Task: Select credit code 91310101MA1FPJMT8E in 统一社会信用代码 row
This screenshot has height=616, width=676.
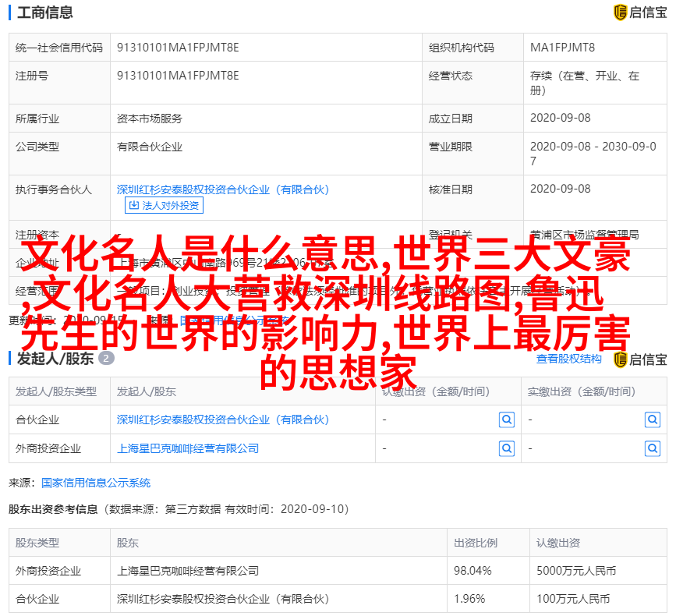Action: 178,48
